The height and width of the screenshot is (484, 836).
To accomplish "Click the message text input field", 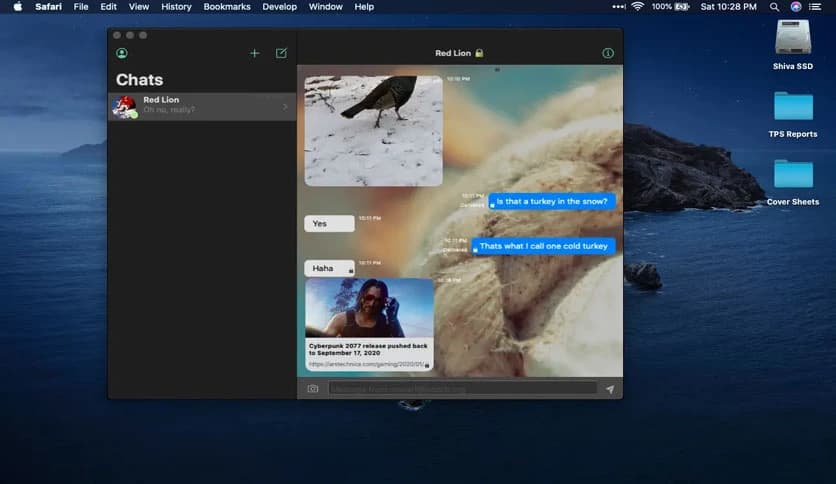I will click(462, 389).
